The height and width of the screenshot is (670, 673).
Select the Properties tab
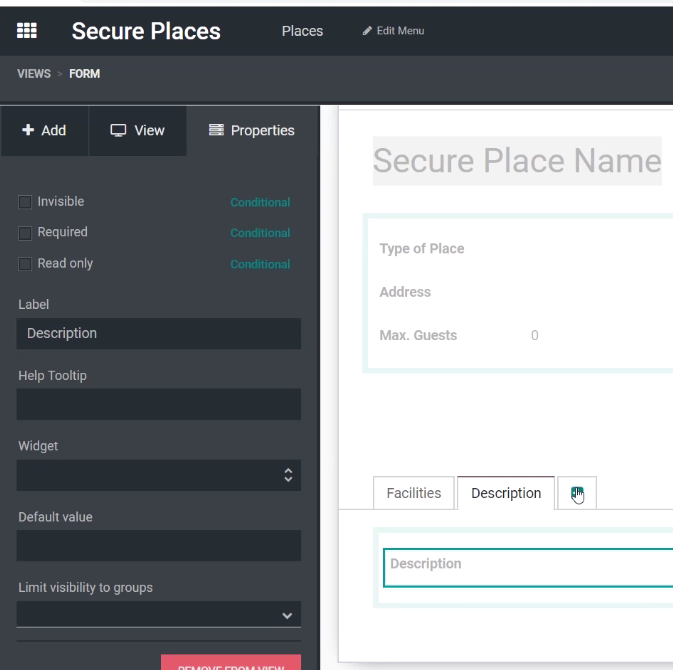[252, 130]
